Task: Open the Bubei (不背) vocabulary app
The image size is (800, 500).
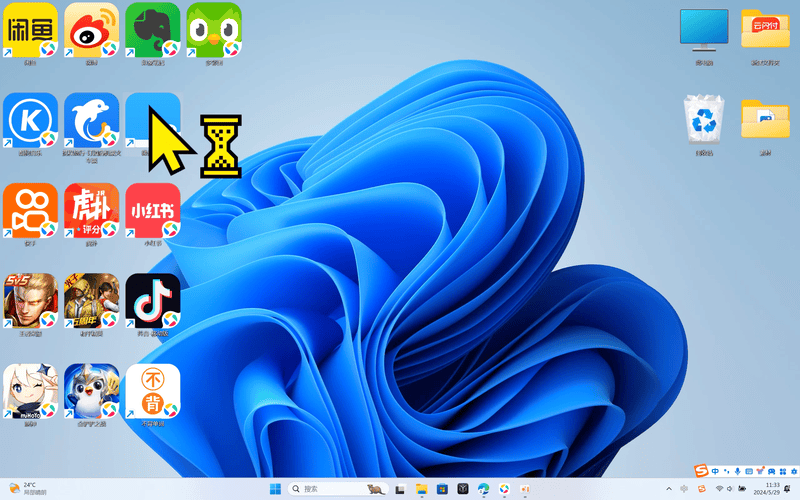Action: (x=152, y=391)
